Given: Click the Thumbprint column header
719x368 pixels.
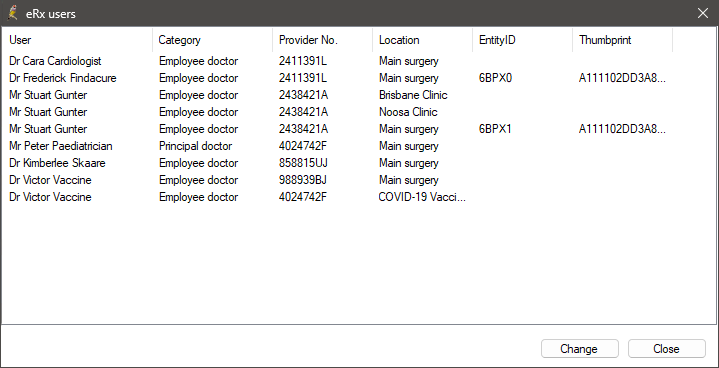Looking at the screenshot, I should click(x=622, y=40).
